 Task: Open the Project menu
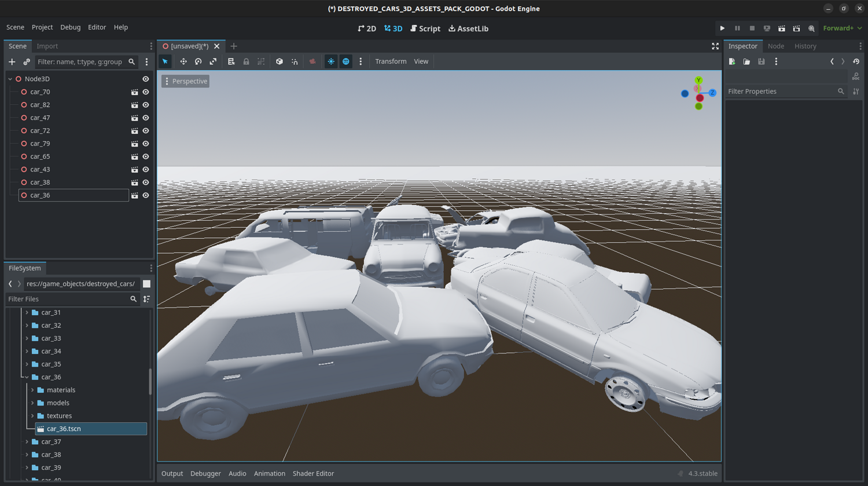(42, 27)
